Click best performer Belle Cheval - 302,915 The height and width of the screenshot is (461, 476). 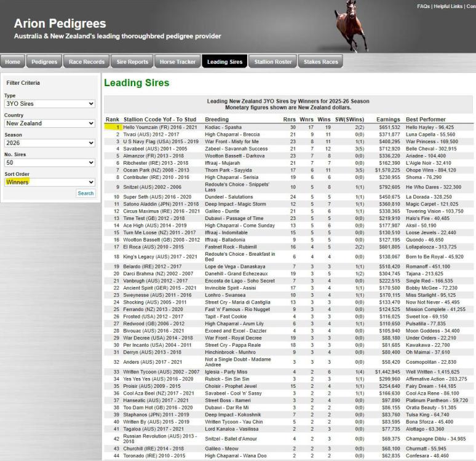click(x=431, y=149)
